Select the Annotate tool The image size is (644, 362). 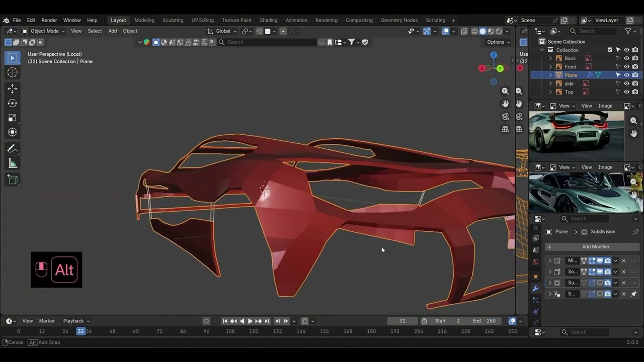tap(13, 149)
